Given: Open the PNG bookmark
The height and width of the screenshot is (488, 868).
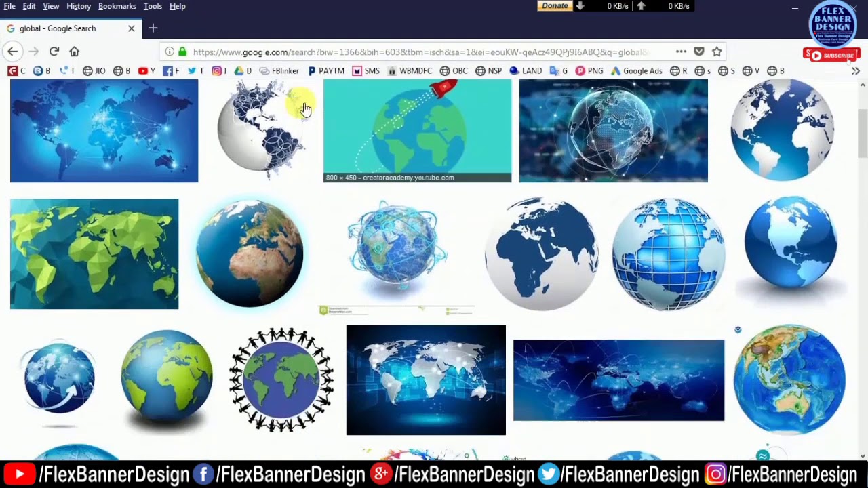Looking at the screenshot, I should [x=589, y=70].
